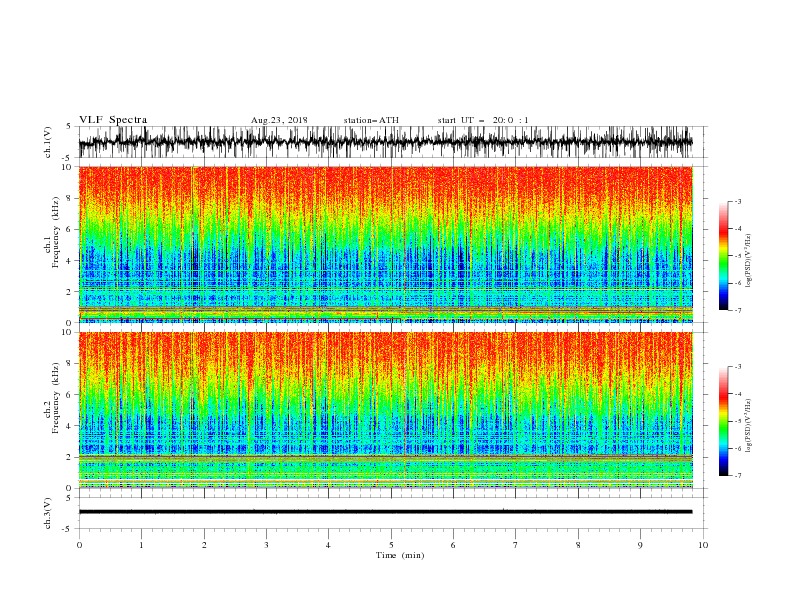The width and height of the screenshot is (792, 612).
Task: Click the "start UT = 20:0 :1" text
Action: coord(483,120)
